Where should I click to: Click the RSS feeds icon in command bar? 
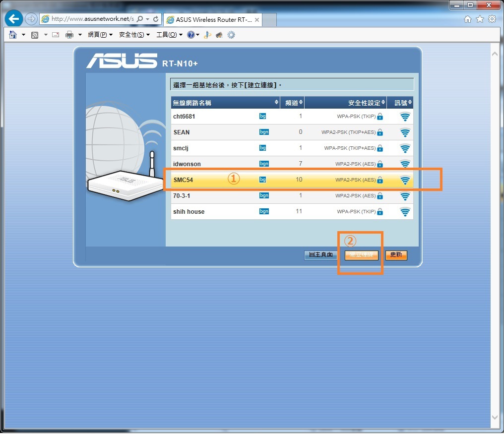[x=35, y=35]
